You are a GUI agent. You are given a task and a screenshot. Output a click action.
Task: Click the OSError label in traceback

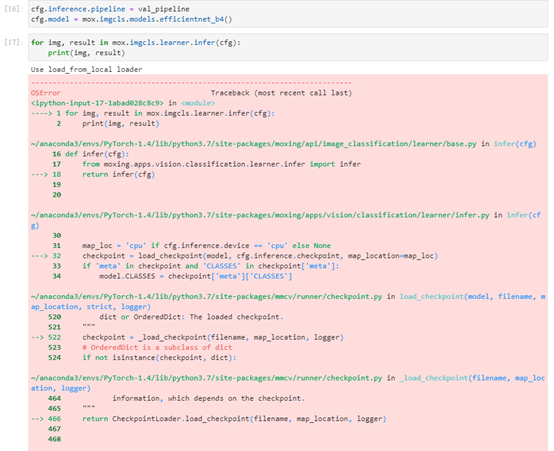(46, 93)
